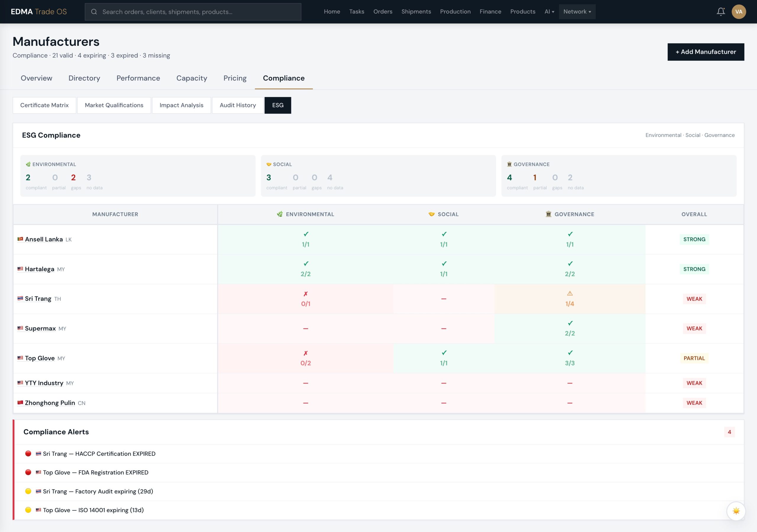Click the leaf icon in Environmental summary card
The width and height of the screenshot is (757, 532).
tap(28, 164)
